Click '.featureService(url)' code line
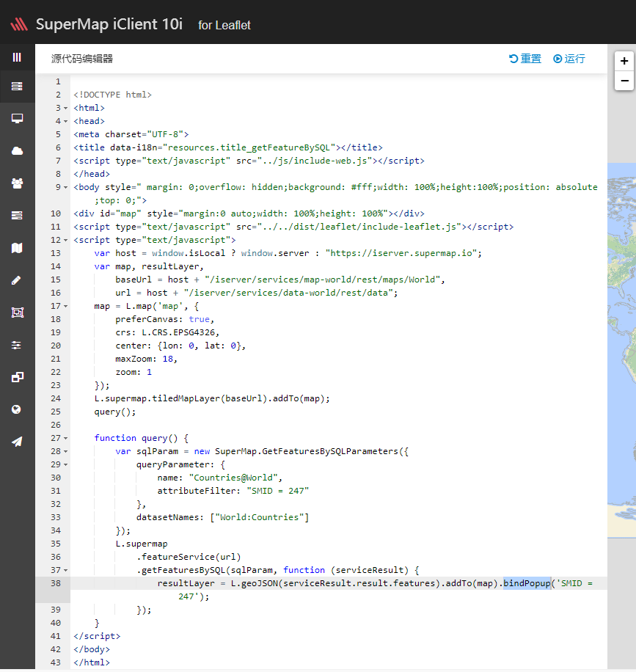This screenshot has width=636, height=672. tap(189, 557)
